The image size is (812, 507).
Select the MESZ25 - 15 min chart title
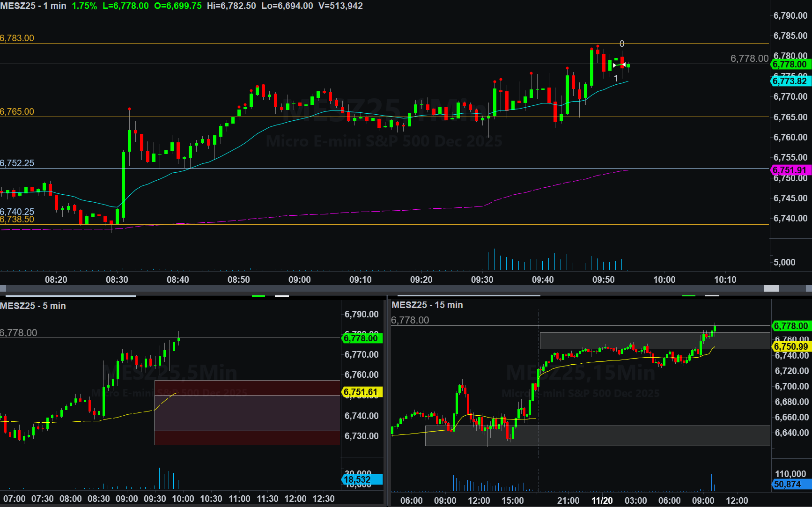tap(427, 305)
